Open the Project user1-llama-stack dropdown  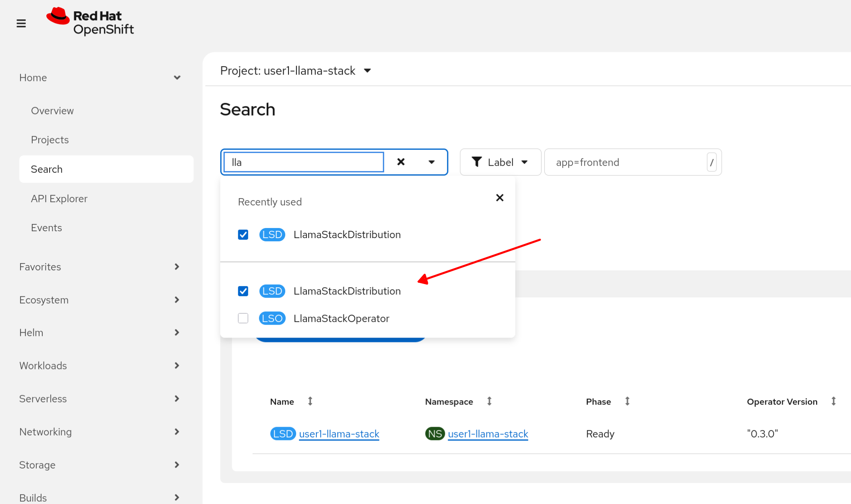[x=295, y=71]
